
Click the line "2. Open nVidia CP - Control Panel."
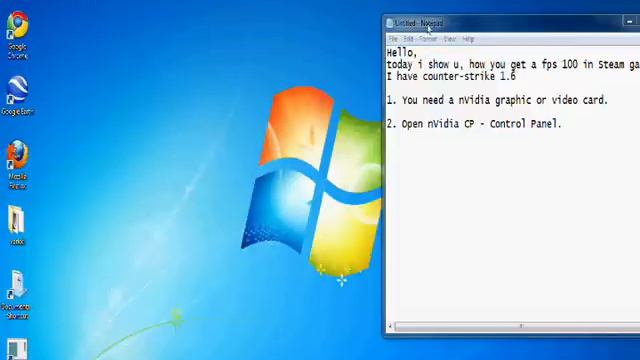click(x=474, y=124)
